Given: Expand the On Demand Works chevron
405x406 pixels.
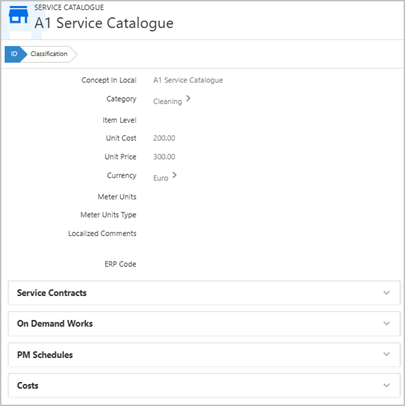Looking at the screenshot, I should pyautogui.click(x=386, y=323).
